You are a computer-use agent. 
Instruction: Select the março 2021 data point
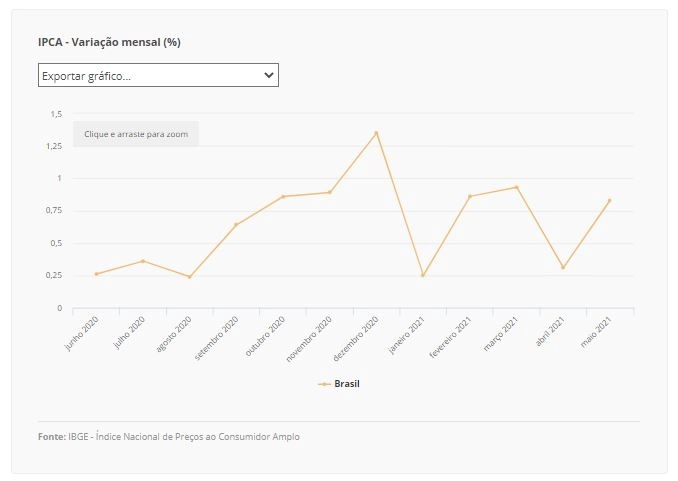pos(516,187)
